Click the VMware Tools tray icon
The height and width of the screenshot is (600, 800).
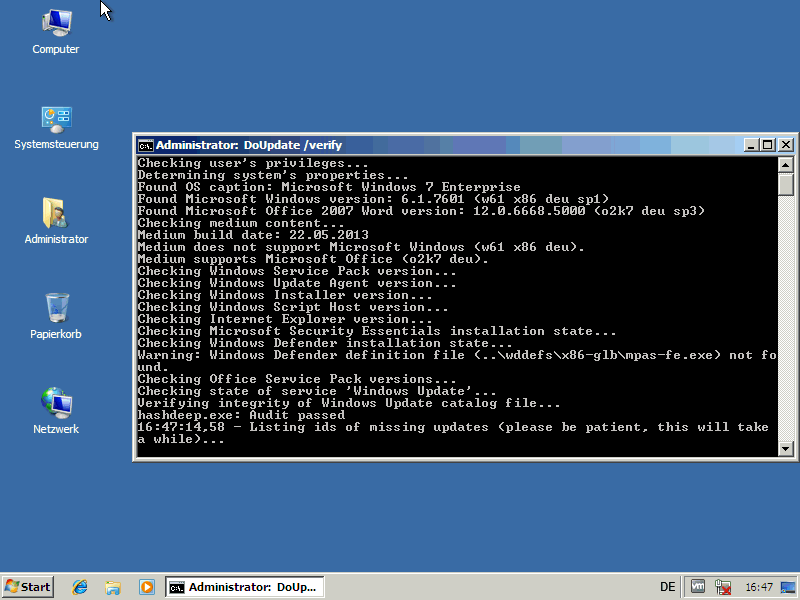(699, 587)
